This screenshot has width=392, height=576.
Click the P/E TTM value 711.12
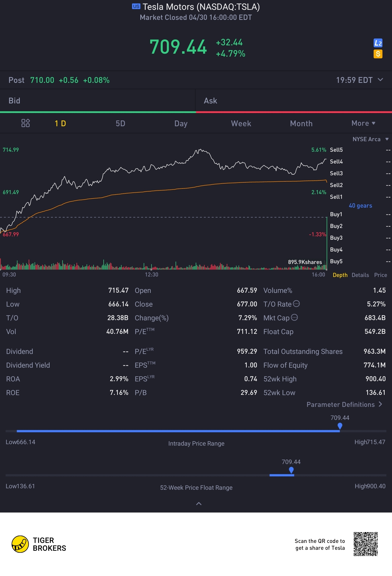click(247, 331)
